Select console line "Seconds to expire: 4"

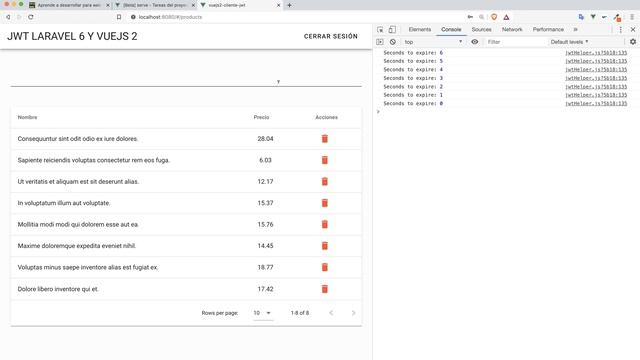(x=413, y=70)
